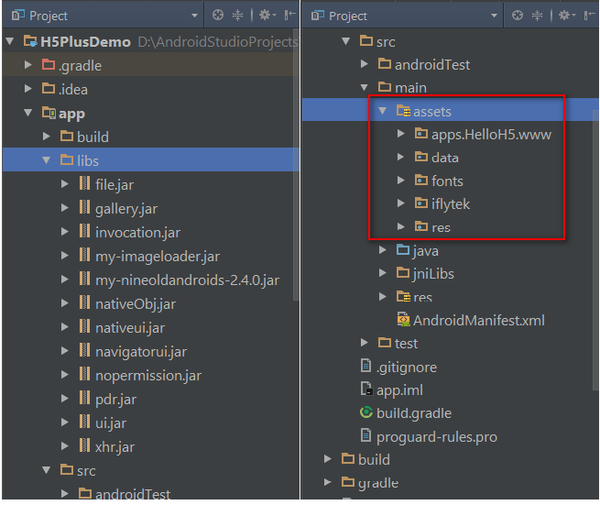Open build.gradle file
600x505 pixels.
[x=414, y=413]
